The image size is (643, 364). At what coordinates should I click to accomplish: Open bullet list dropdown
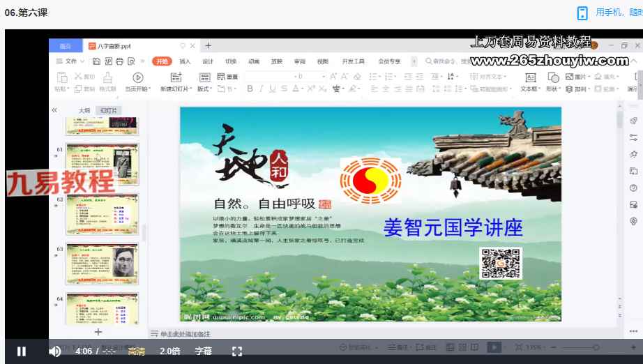point(379,77)
